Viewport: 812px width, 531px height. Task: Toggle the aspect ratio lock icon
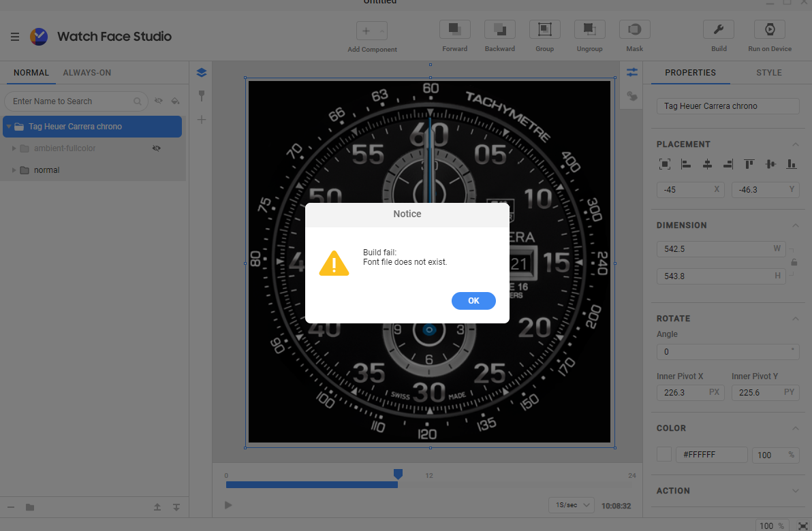794,262
